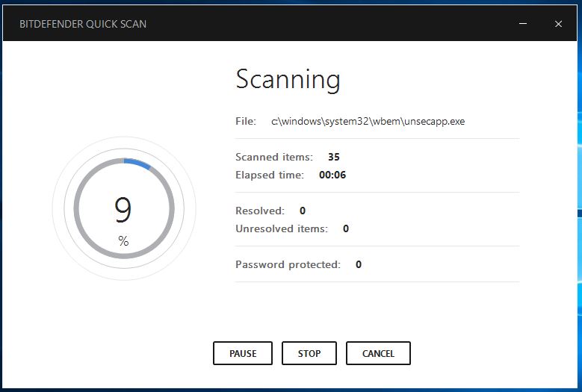Viewport: 582px width, 392px height.
Task: Click the 9 percent progress number
Action: [x=123, y=211]
